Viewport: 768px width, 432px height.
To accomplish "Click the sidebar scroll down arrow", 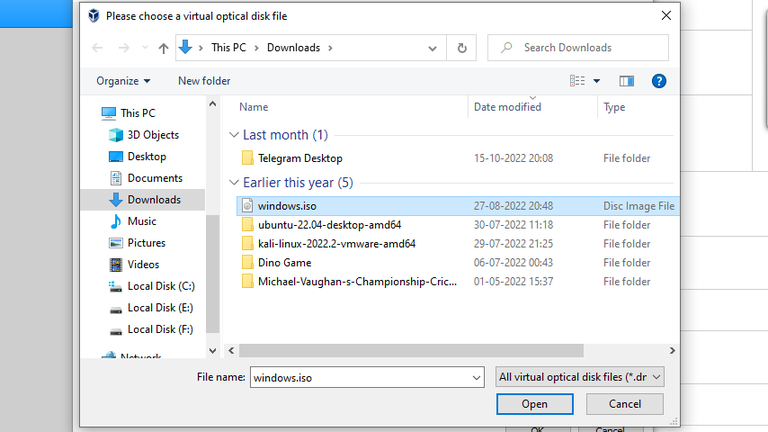I will click(213, 350).
